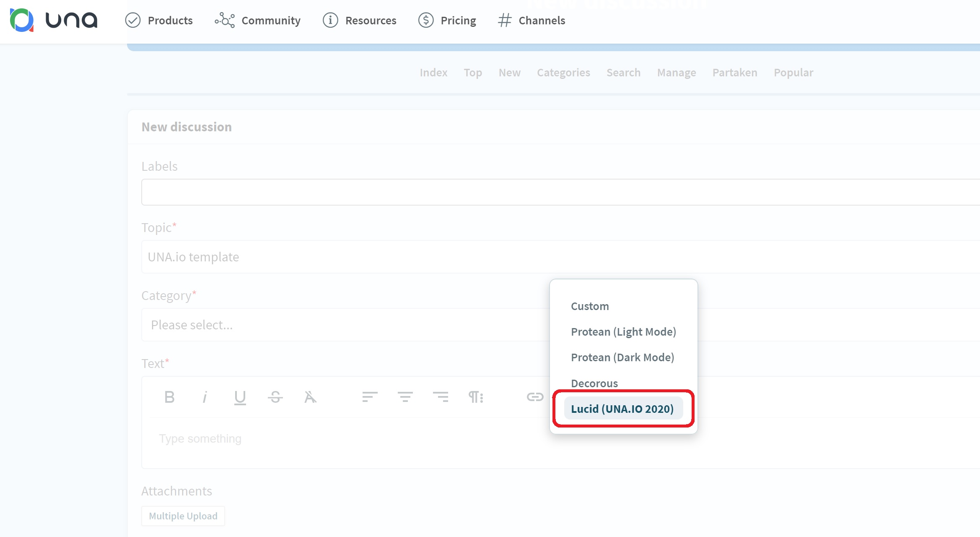Align text to the left
The width and height of the screenshot is (980, 537).
[x=370, y=397]
